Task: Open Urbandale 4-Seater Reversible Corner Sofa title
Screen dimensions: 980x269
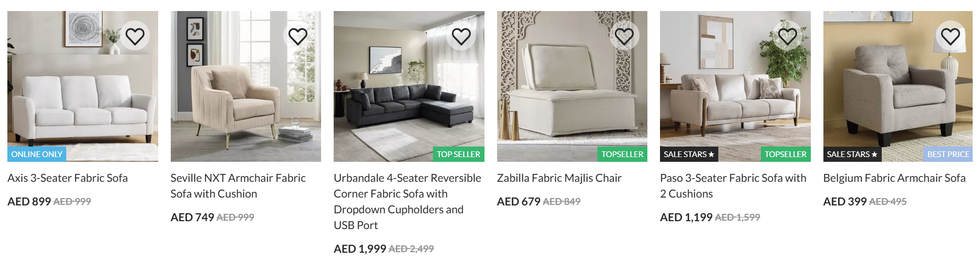Action: [408, 202]
